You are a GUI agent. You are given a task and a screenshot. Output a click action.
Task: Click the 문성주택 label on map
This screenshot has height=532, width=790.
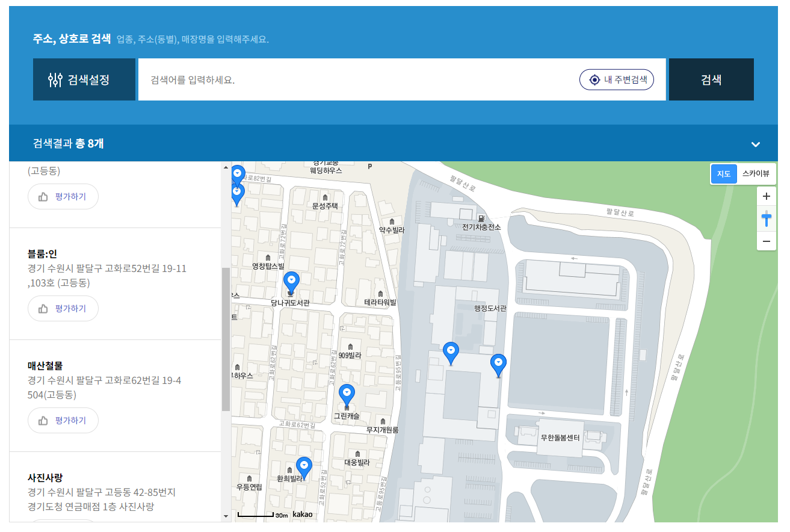point(325,206)
